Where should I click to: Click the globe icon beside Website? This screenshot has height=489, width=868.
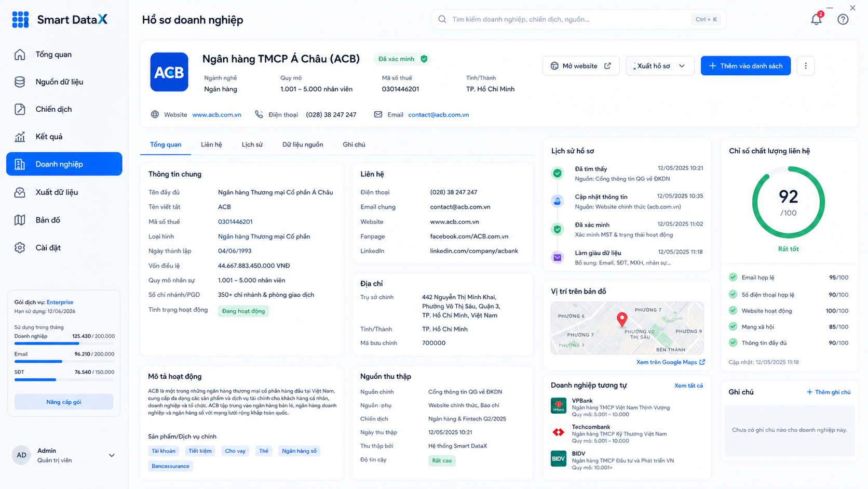pyautogui.click(x=155, y=114)
